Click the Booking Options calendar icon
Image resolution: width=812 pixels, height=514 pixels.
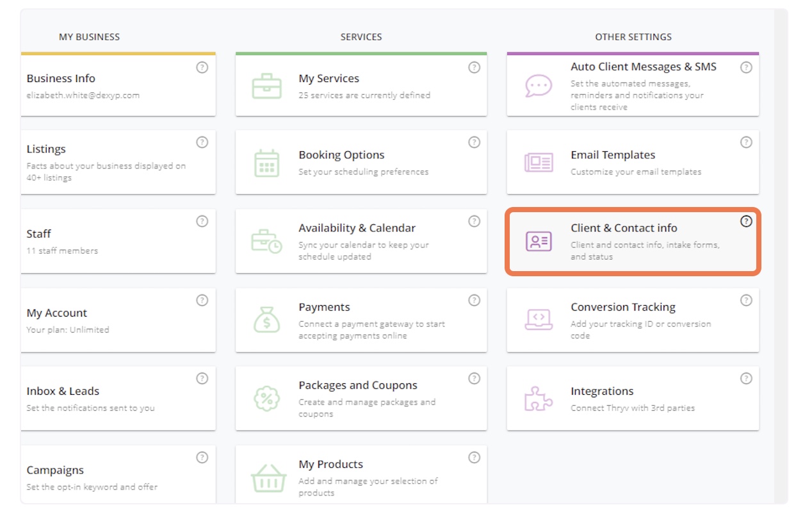[x=266, y=163]
